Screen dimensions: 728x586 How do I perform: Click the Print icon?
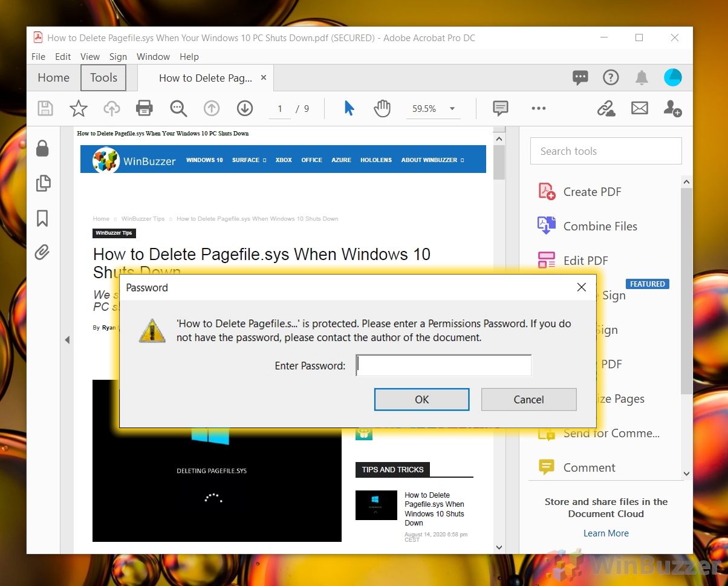pyautogui.click(x=145, y=108)
